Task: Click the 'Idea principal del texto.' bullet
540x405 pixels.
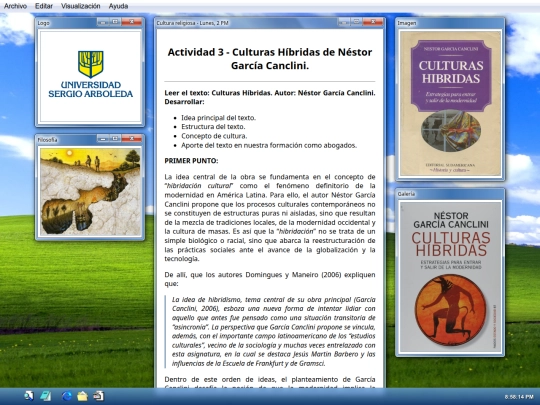Action: (x=218, y=118)
